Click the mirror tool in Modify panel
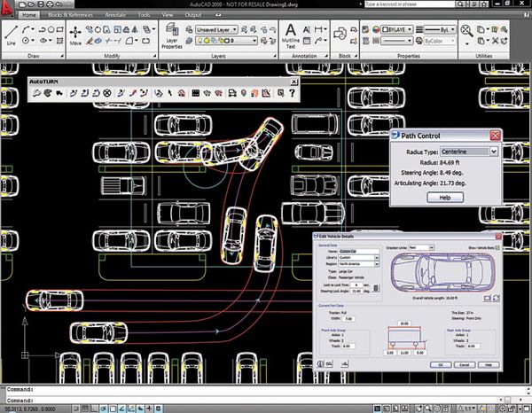This screenshot has width=532, height=413. coord(135,29)
